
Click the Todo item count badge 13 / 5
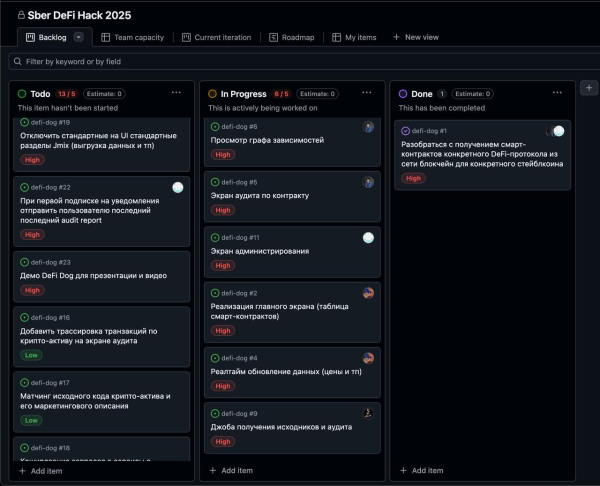(67, 94)
